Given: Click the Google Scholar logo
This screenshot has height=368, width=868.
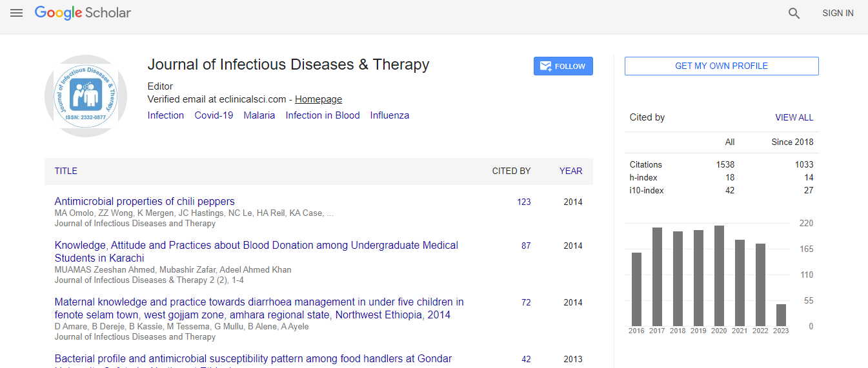Looking at the screenshot, I should [x=83, y=13].
